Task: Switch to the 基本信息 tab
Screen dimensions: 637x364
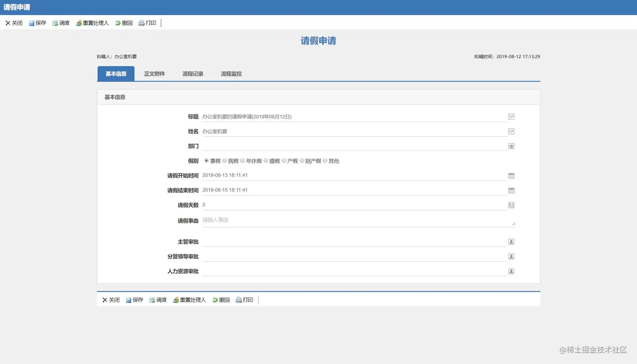Action: coord(116,74)
